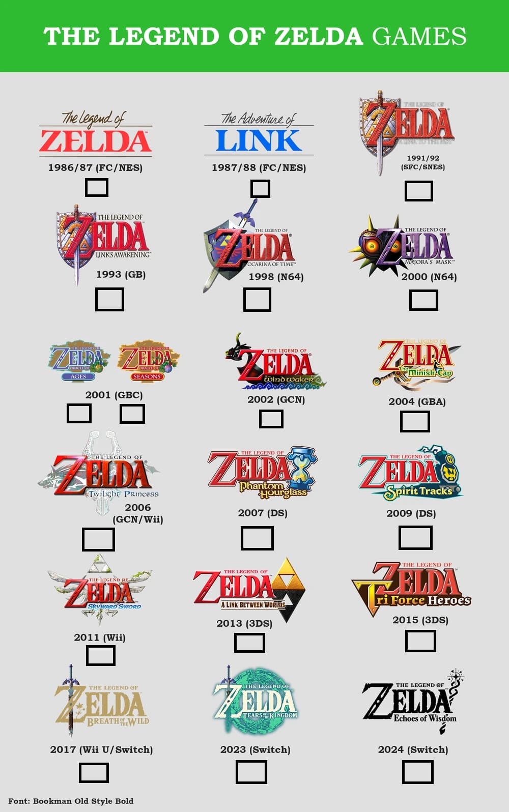
Task: Check the Skyward Sword 2011 (Wii) box
Action: tap(101, 655)
